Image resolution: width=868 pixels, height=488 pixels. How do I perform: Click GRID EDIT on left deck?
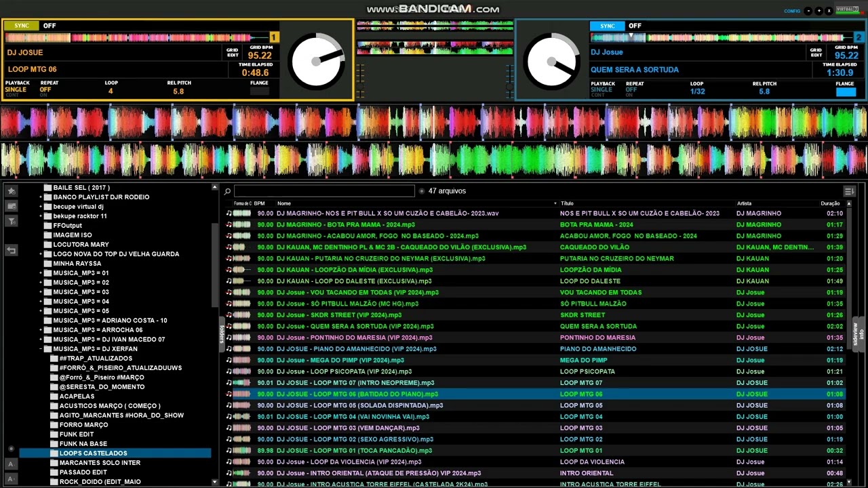coord(233,52)
